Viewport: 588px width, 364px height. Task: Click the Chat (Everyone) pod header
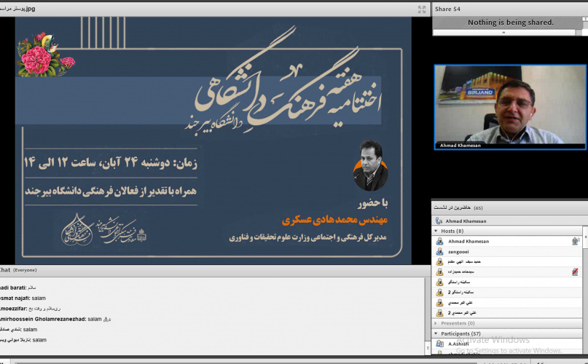click(x=215, y=270)
